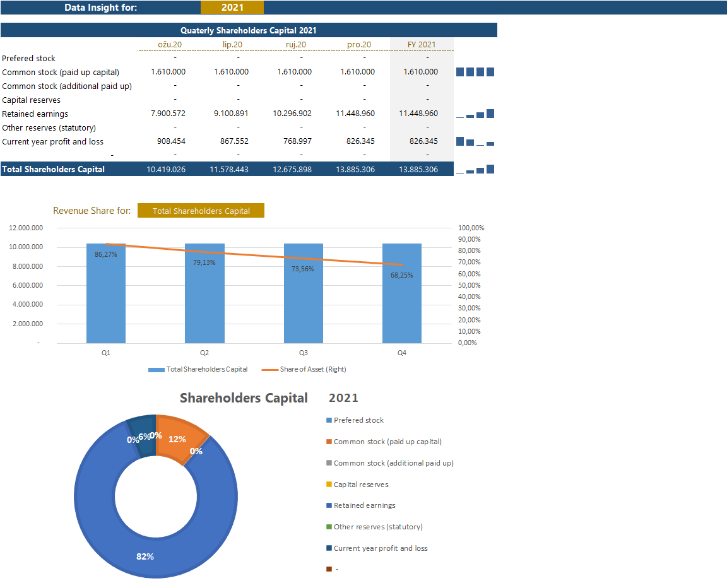Open the 2021 year selector cell

coord(232,8)
